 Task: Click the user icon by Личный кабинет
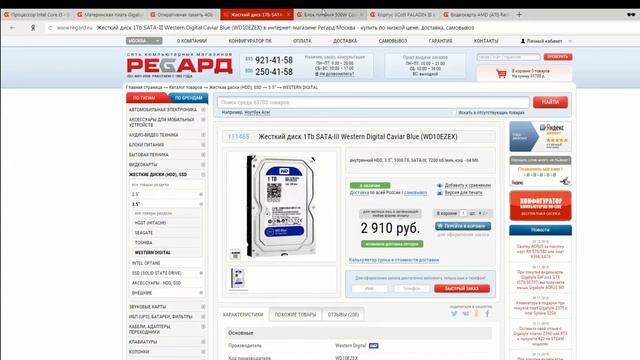[523, 41]
